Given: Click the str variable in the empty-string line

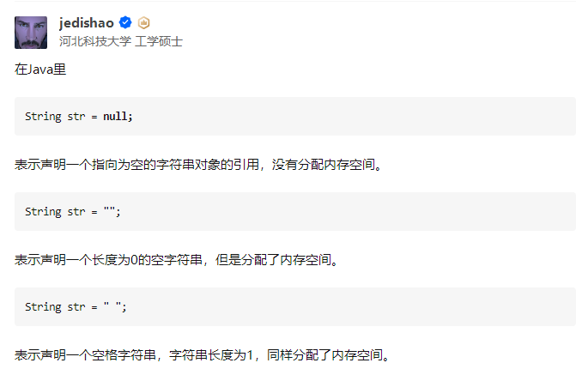Looking at the screenshot, I should pyautogui.click(x=76, y=212).
